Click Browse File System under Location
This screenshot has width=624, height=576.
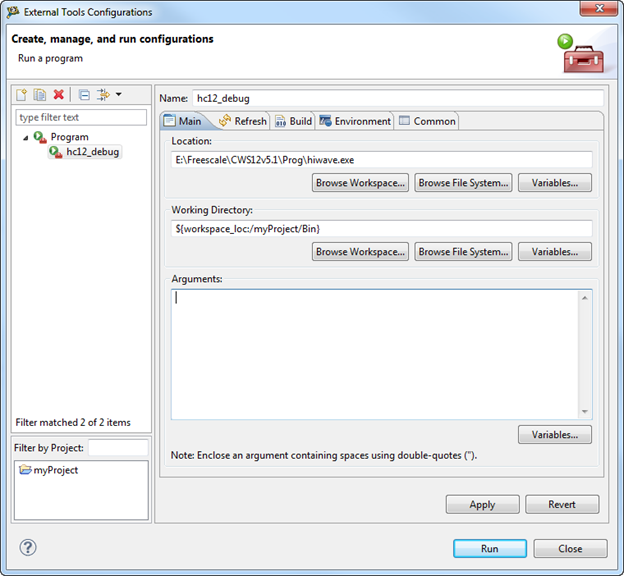point(463,183)
